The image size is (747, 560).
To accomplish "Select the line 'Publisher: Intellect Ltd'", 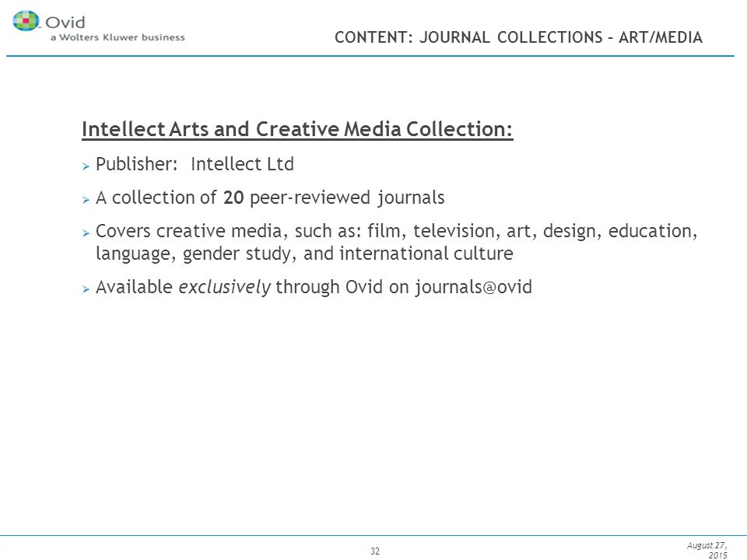I will pos(195,164).
